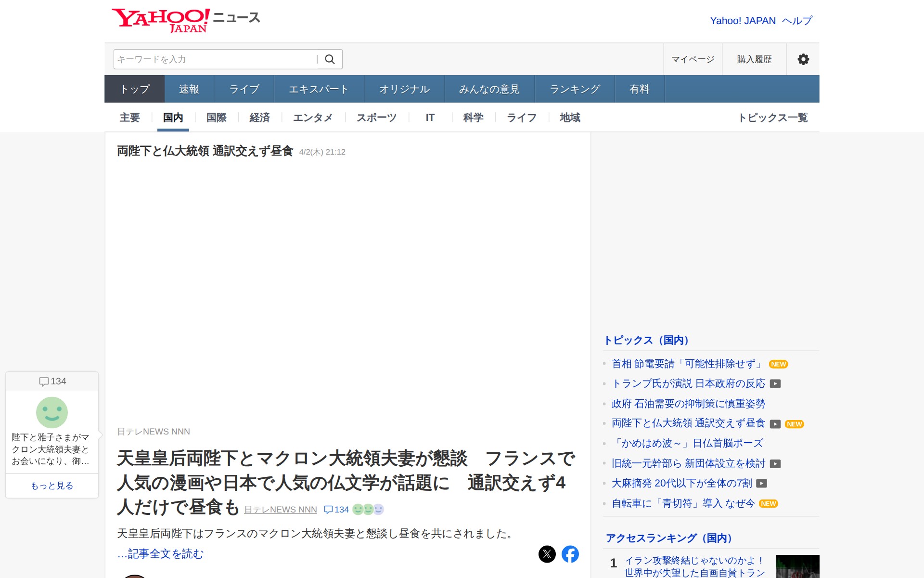
Task: Open トピックス一覧 list
Action: click(772, 118)
